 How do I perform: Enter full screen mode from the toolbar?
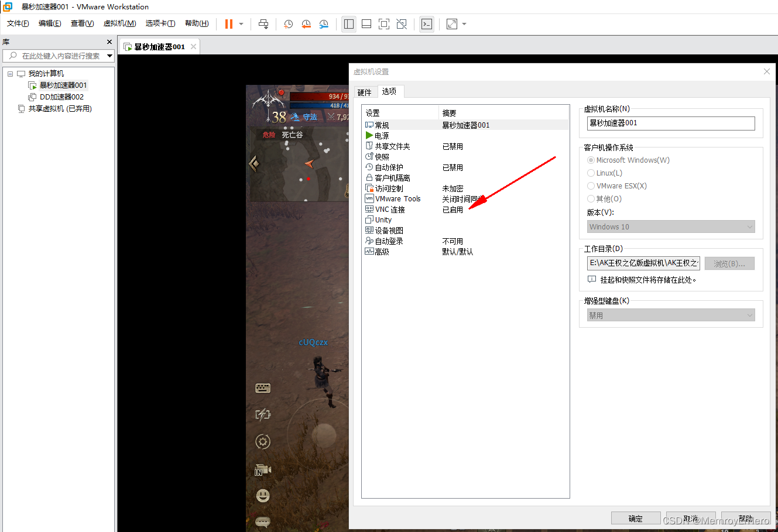(384, 24)
